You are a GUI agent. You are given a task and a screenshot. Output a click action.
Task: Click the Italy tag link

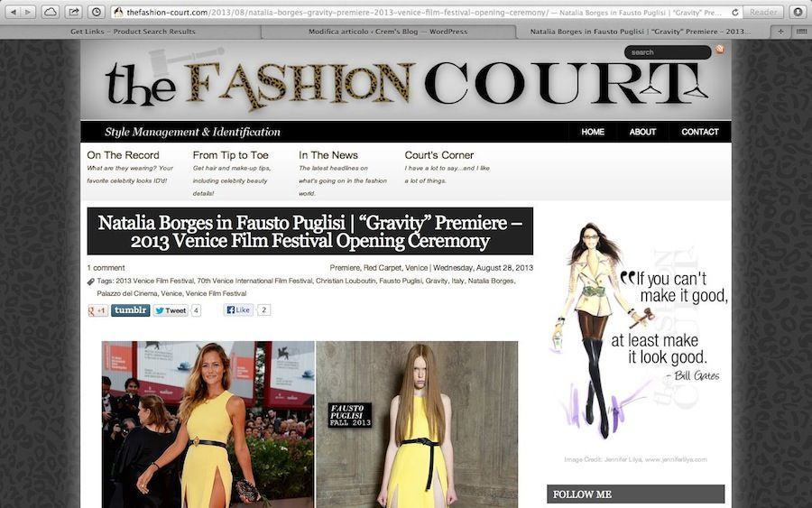point(457,281)
